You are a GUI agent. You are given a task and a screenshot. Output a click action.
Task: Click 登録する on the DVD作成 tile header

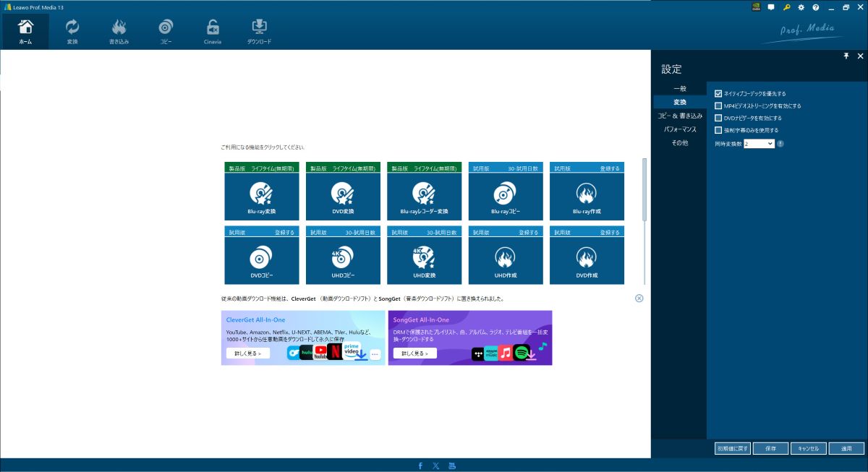point(610,232)
